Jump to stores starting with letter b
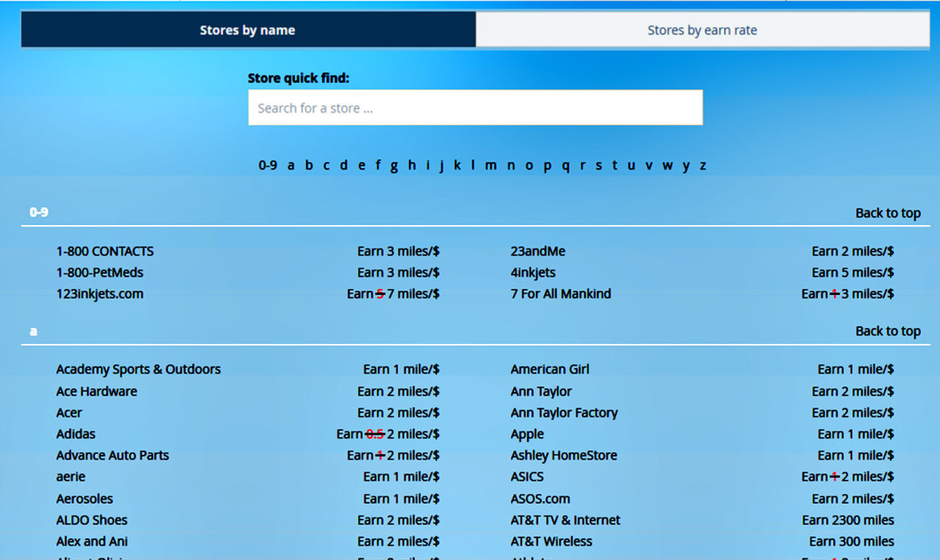The image size is (940, 560). (x=309, y=165)
